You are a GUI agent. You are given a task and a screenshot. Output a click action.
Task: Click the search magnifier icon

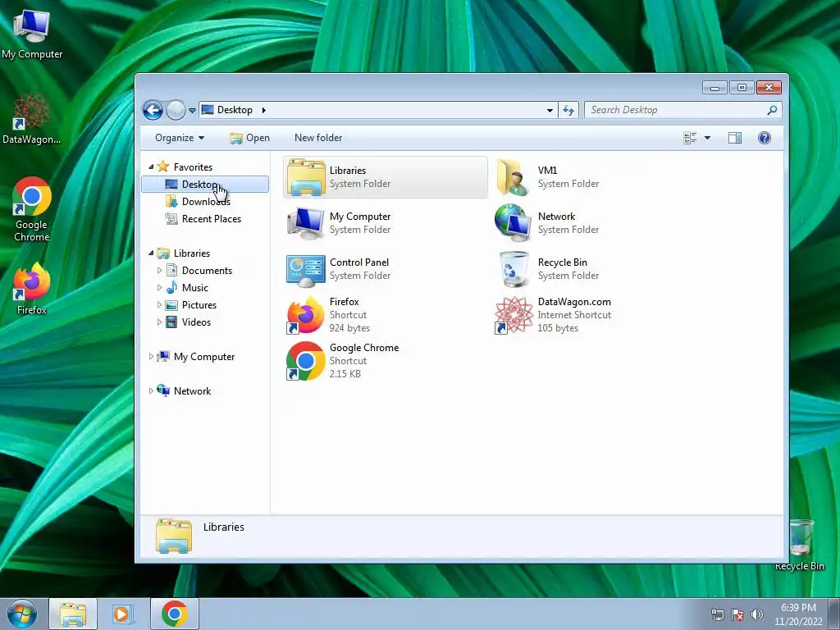pyautogui.click(x=772, y=110)
